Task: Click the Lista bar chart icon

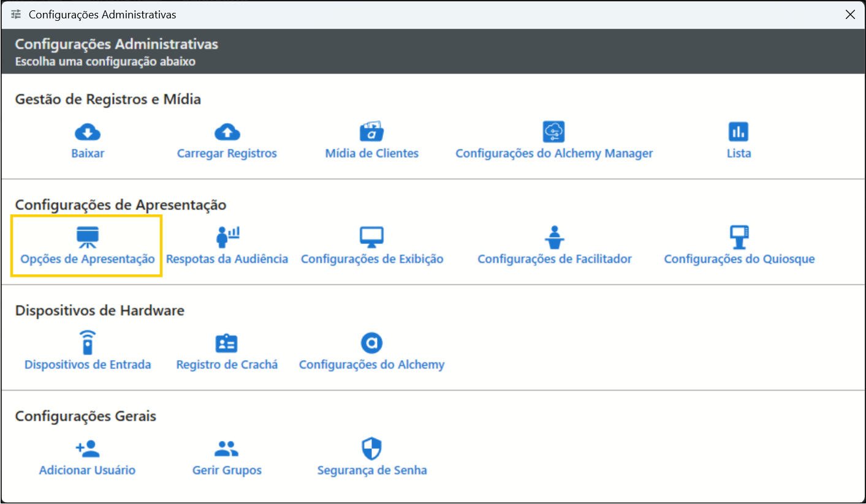Action: tap(738, 132)
